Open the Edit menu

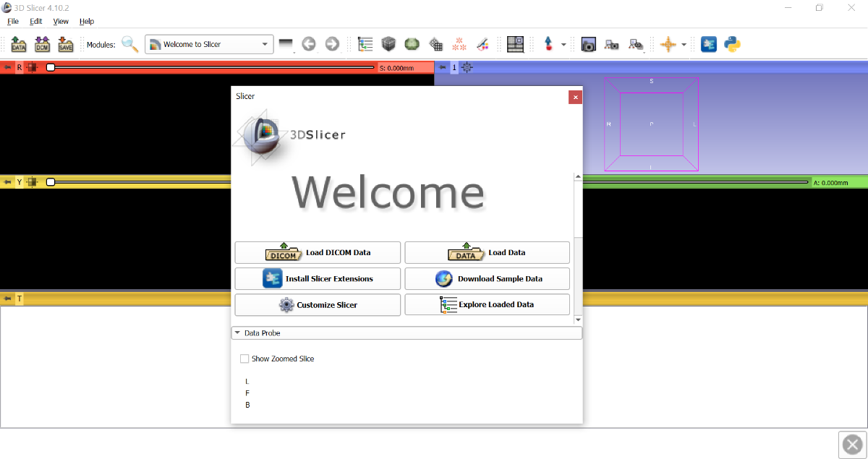tap(36, 22)
